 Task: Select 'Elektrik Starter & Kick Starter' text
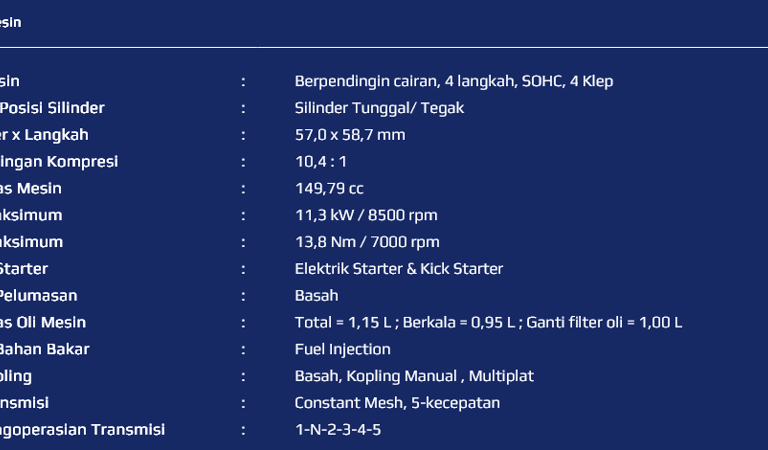point(399,269)
